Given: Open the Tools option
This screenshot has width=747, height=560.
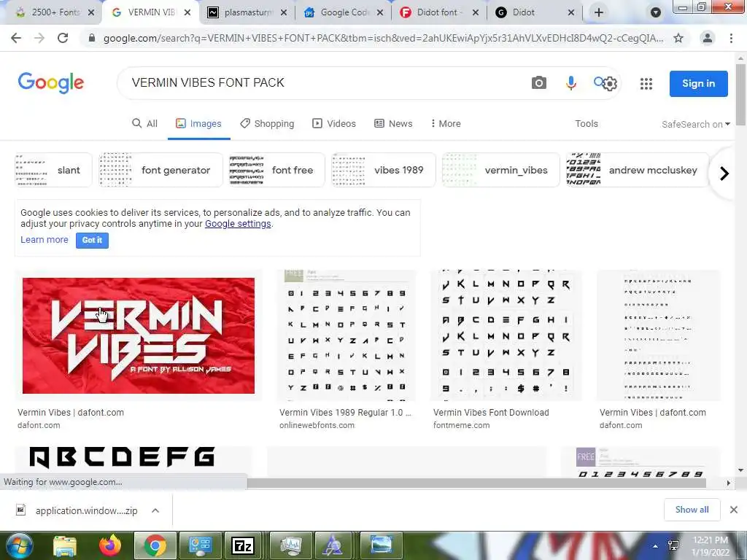Looking at the screenshot, I should tap(587, 124).
